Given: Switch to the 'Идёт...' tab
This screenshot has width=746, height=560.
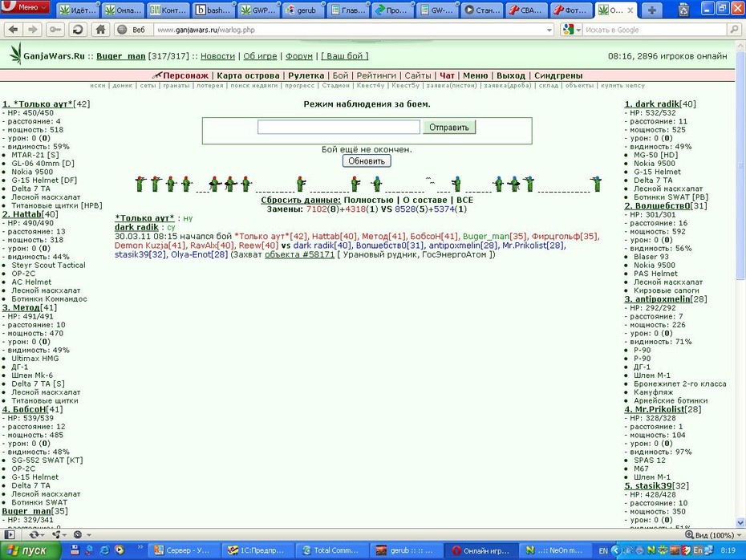Looking at the screenshot, I should [x=78, y=10].
